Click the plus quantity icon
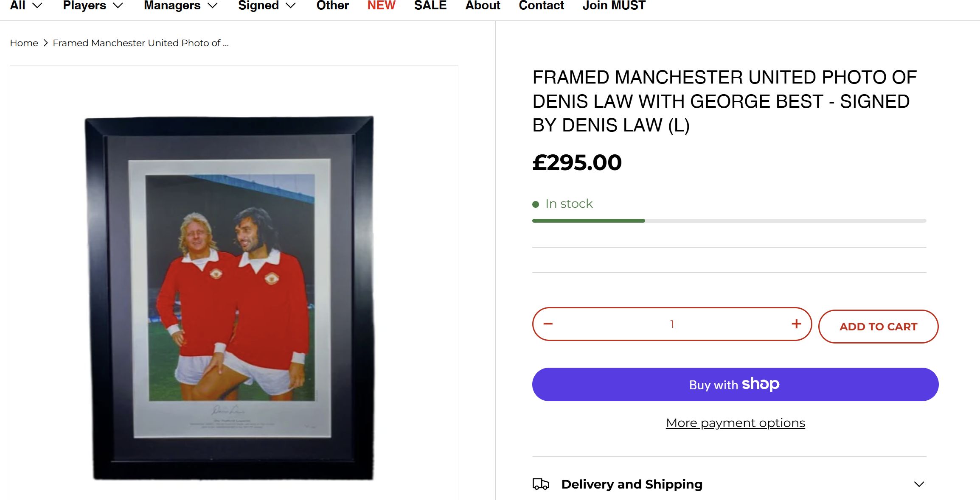This screenshot has width=980, height=500. (x=796, y=324)
